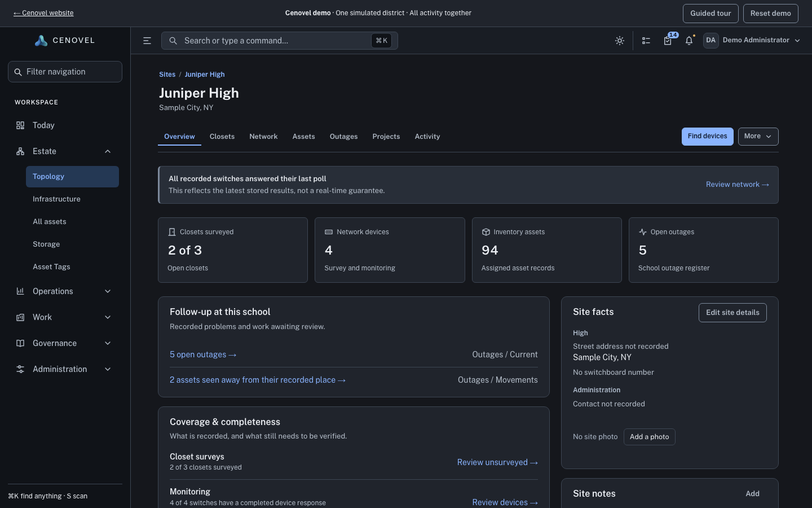
Task: Focus the Filter navigation input
Action: [x=65, y=72]
